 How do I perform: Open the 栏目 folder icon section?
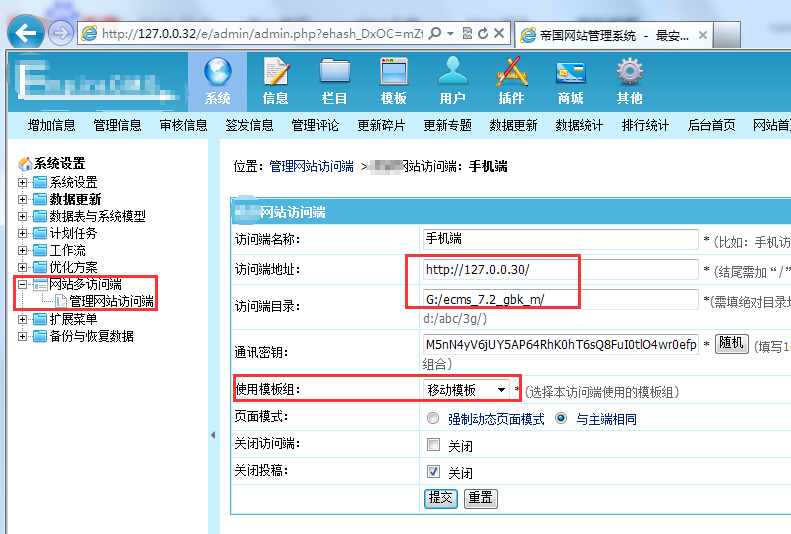(x=335, y=81)
